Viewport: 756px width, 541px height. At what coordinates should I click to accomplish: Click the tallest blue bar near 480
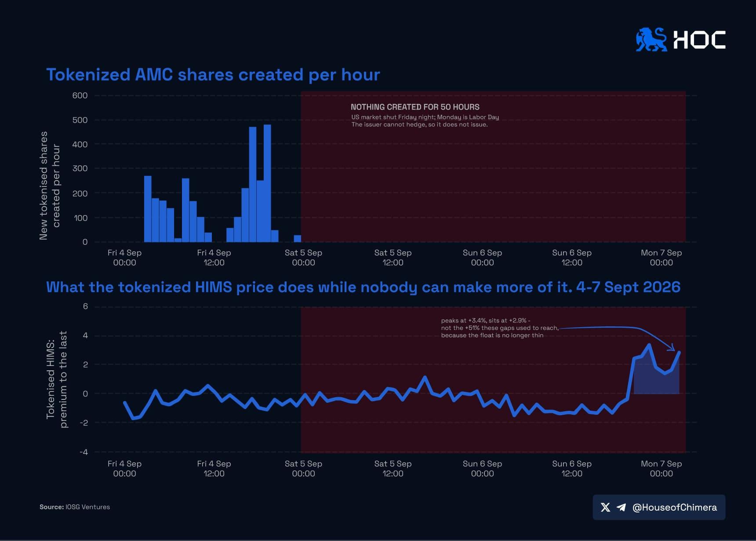tap(267, 183)
